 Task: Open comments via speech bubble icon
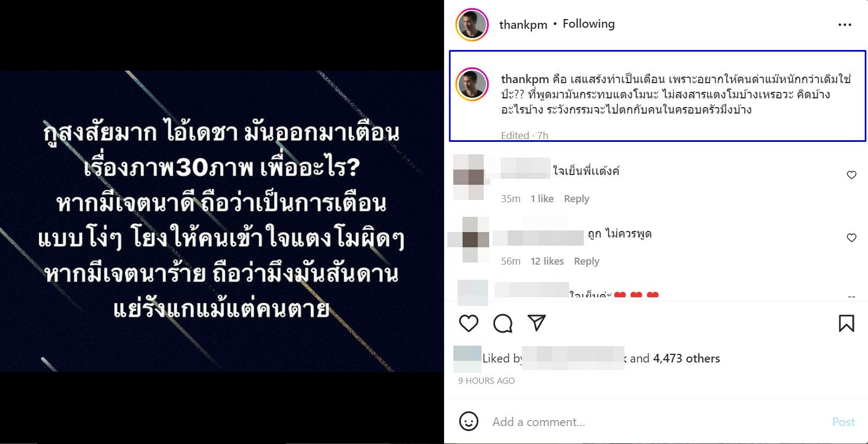pos(503,323)
